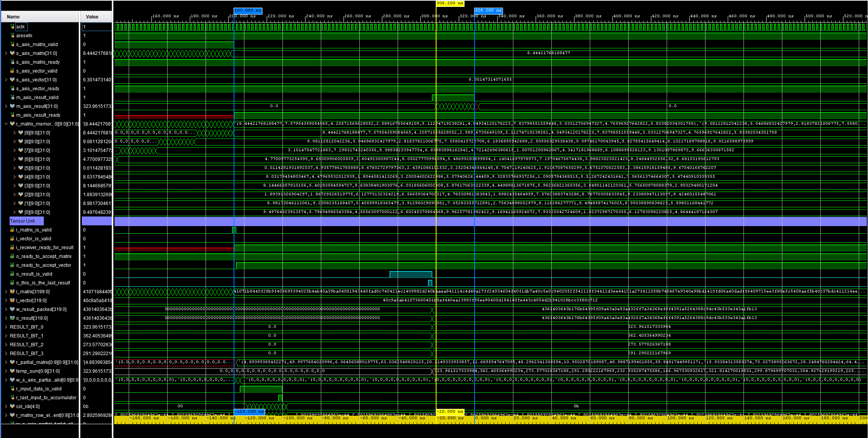Click the aclk signal icon

[12, 27]
